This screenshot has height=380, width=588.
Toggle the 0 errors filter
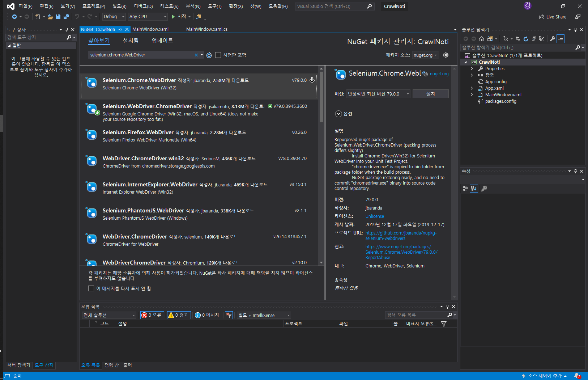(152, 315)
